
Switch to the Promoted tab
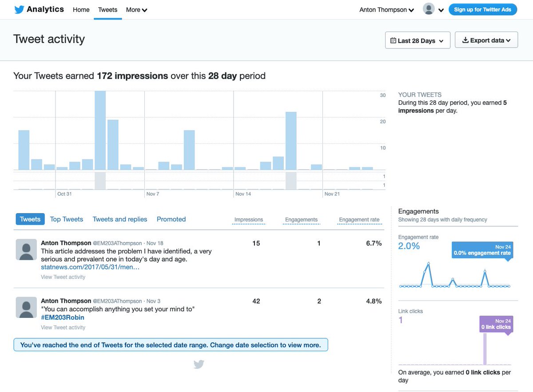coord(171,219)
